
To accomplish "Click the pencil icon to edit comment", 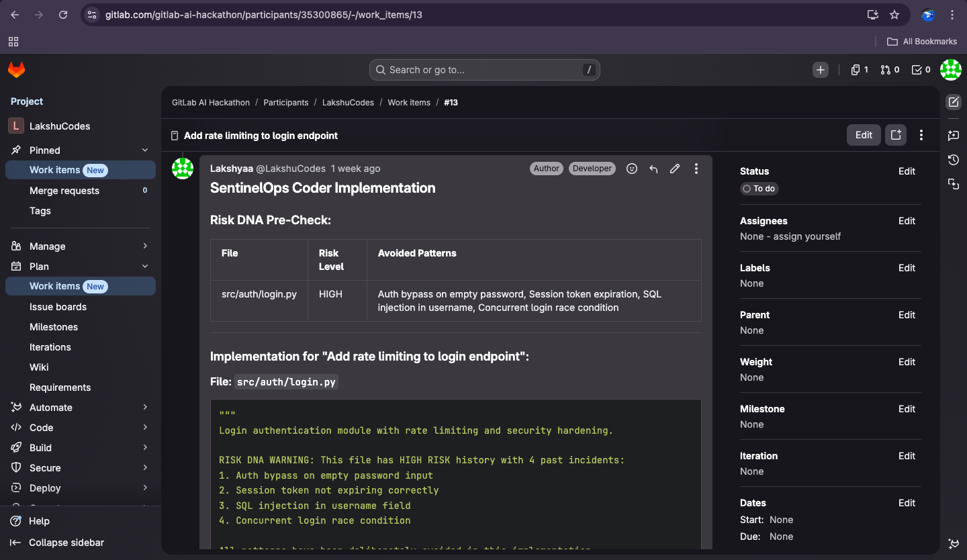I will (x=675, y=169).
